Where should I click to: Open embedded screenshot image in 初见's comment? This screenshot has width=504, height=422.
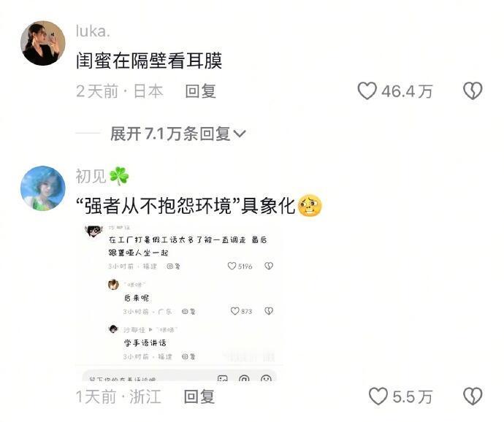coord(180,303)
